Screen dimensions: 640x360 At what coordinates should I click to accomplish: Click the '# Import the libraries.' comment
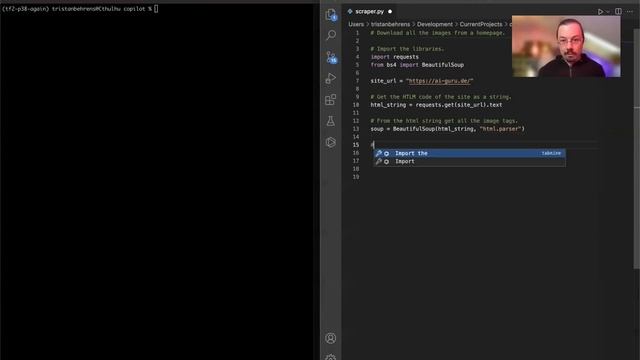click(x=407, y=49)
